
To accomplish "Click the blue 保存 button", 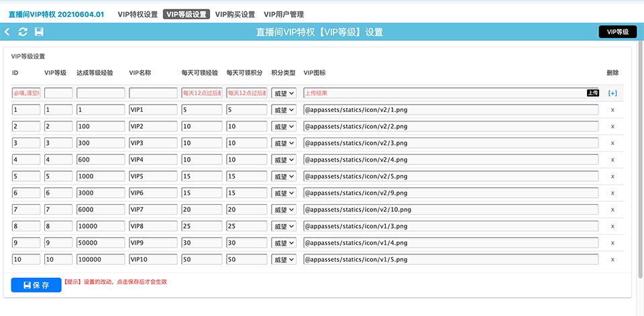I will [36, 285].
